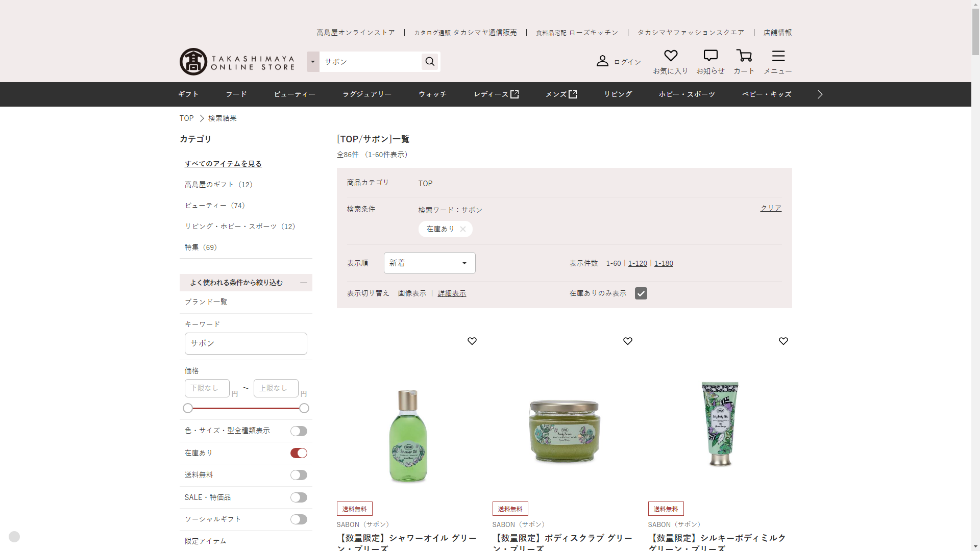Show 1-120 items per page
Image resolution: width=980 pixels, height=551 pixels.
point(638,263)
